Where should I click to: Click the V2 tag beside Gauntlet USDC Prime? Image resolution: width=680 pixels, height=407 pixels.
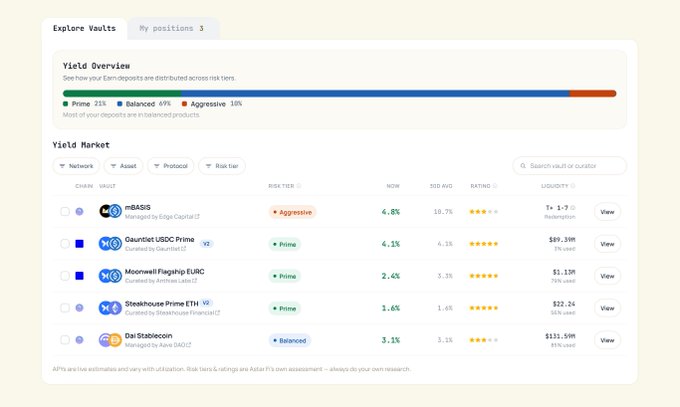[206, 244]
